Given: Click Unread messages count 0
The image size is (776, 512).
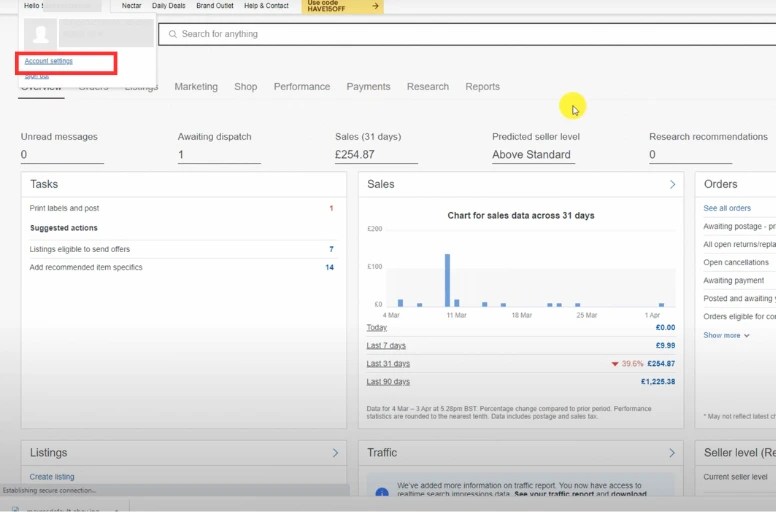Looking at the screenshot, I should point(24,155).
